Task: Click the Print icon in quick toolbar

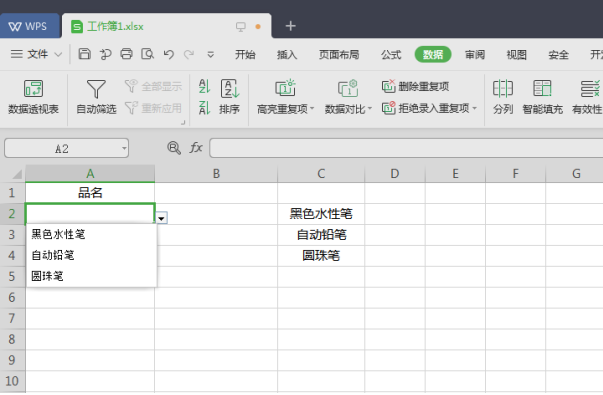Action: pyautogui.click(x=126, y=54)
